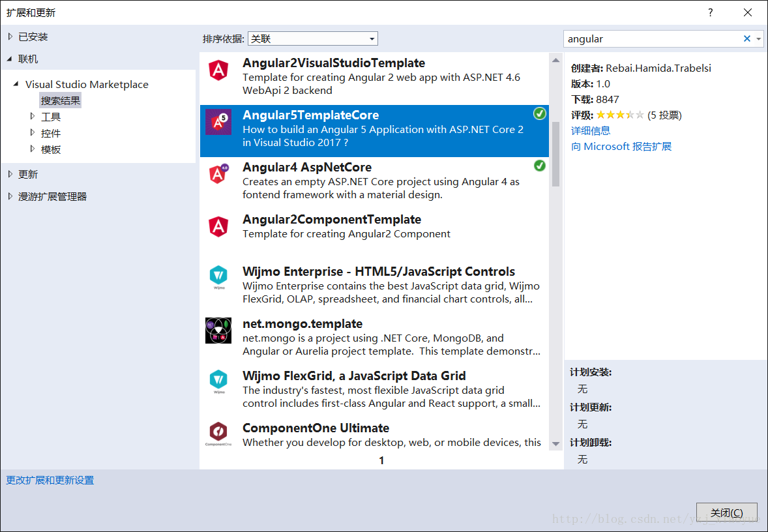Select Wijmo Enterprise - HTML5/JavaScript Controls title
The width and height of the screenshot is (768, 532).
[x=379, y=271]
